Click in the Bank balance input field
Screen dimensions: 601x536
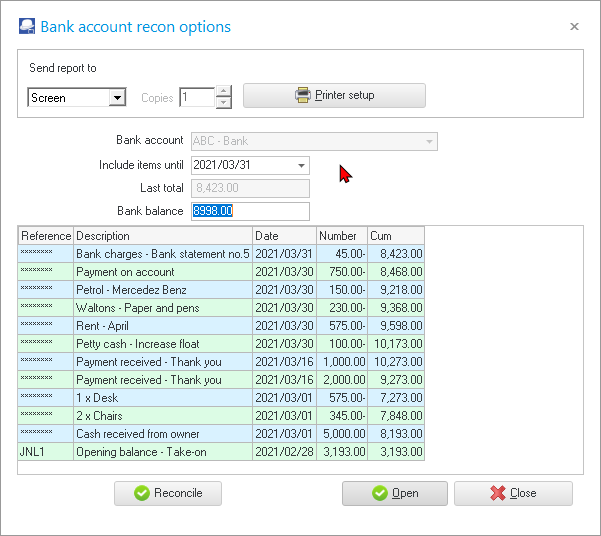tap(250, 211)
